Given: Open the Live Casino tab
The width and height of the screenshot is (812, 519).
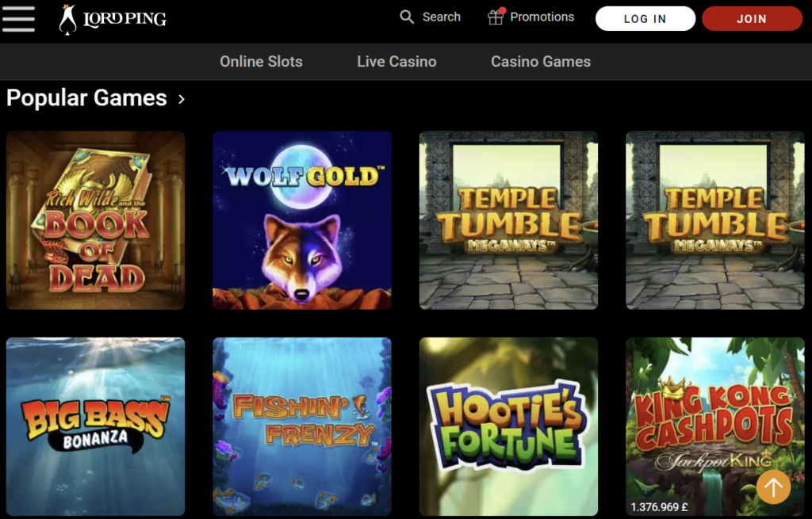Looking at the screenshot, I should [x=396, y=62].
